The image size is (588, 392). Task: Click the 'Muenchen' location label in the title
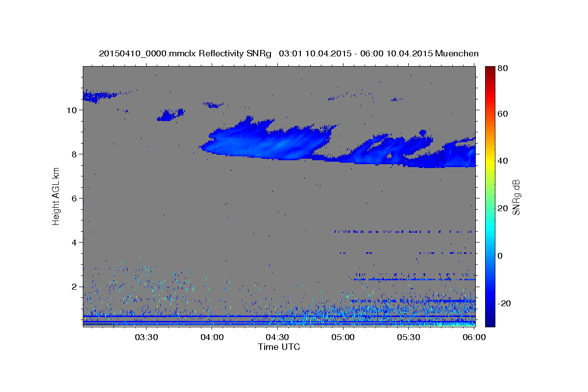[457, 53]
